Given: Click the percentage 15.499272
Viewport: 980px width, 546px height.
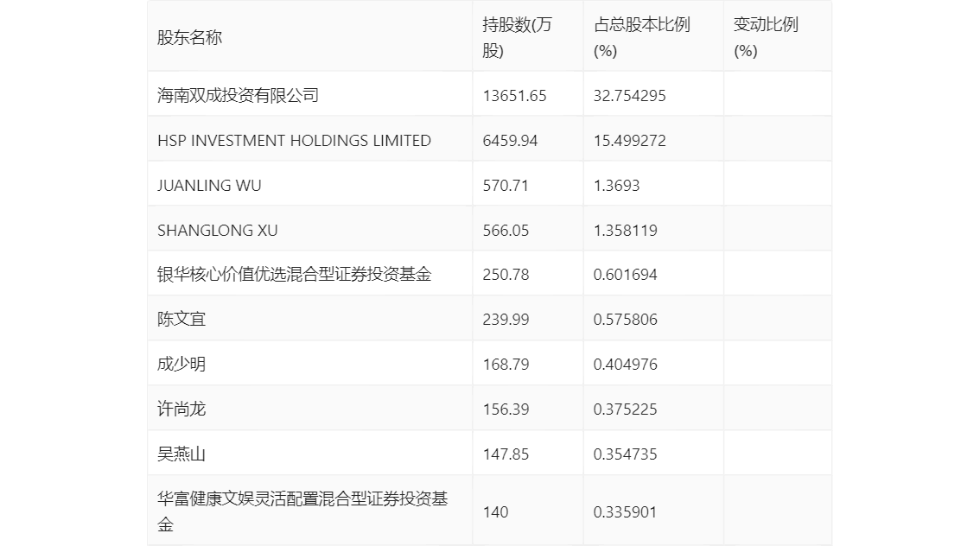Looking at the screenshot, I should (x=629, y=141).
